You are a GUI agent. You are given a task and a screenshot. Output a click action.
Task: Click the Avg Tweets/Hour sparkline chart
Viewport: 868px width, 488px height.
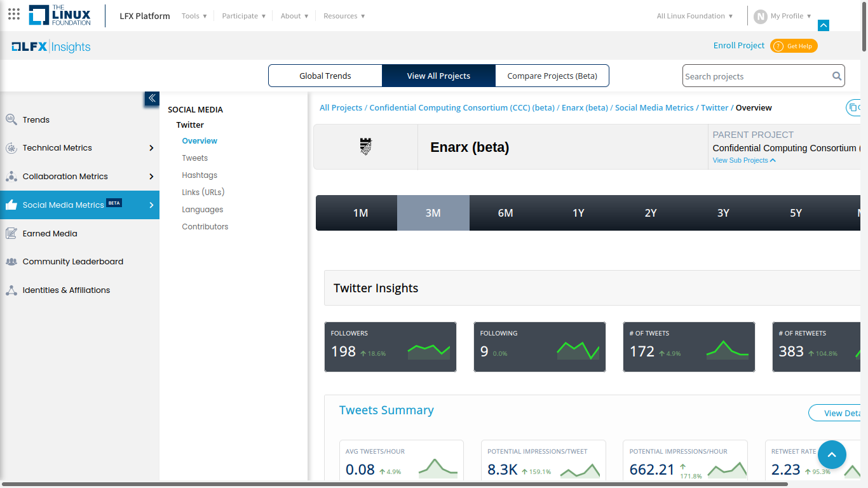coord(438,468)
